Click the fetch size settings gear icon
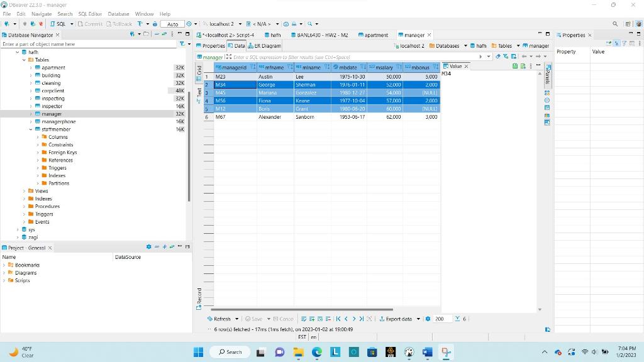Viewport: 644px width, 362px height. 428,319
